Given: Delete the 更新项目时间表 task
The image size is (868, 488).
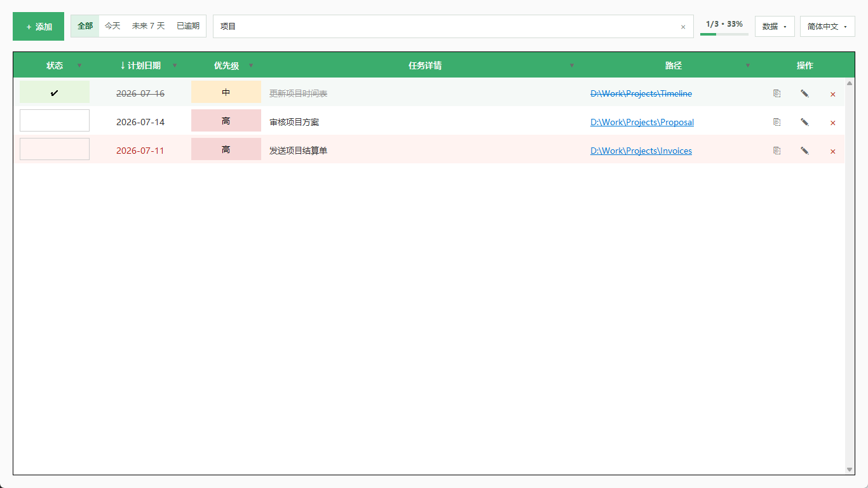Looking at the screenshot, I should point(832,94).
